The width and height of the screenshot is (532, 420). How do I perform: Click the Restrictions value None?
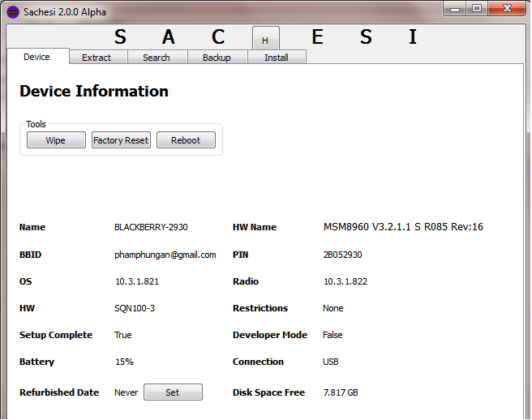[332, 308]
